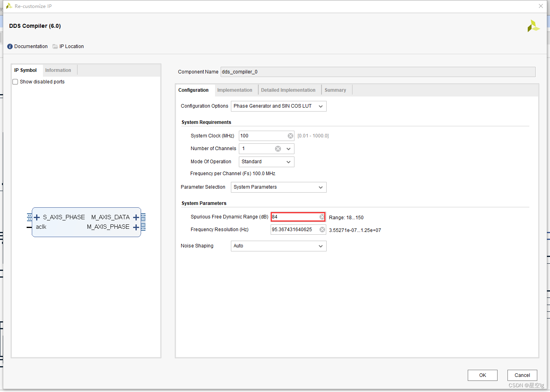Image resolution: width=550 pixels, height=392 pixels.
Task: Click the 'Range: 18...150' text
Action: point(346,218)
